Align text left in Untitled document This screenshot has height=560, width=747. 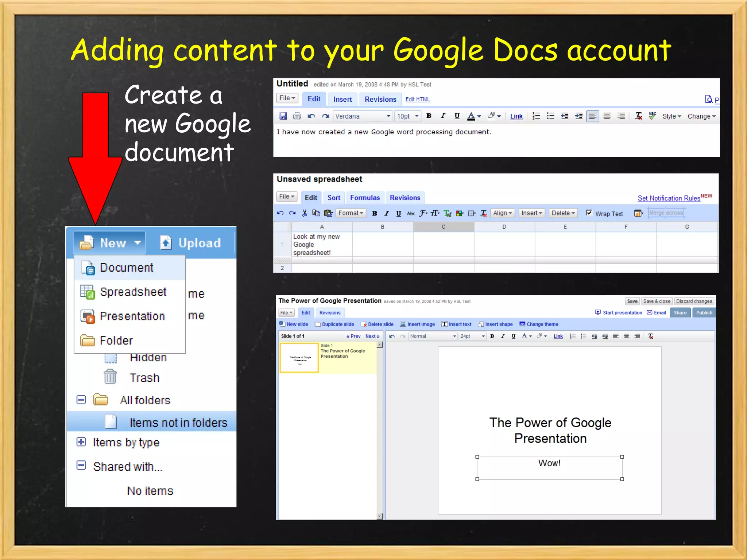(593, 116)
